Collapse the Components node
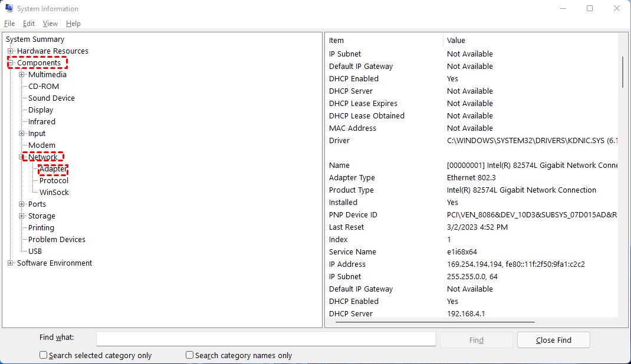The height and width of the screenshot is (364, 631). [x=11, y=62]
